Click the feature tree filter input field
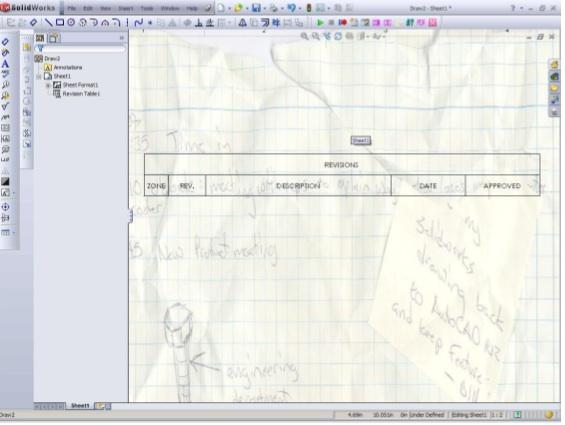 pos(85,48)
